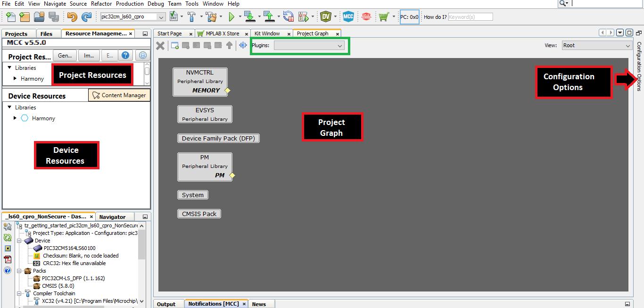The image size is (644, 308).
Task: Open the Debug menu
Action: coord(156,3)
